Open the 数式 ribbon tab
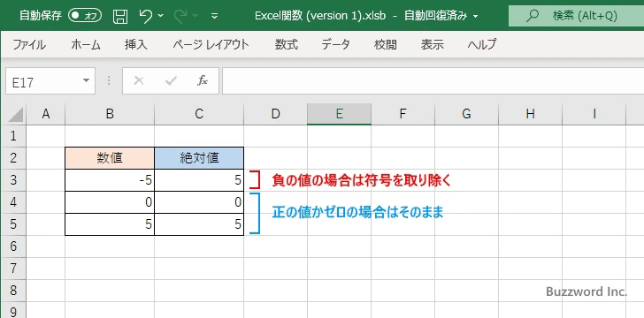The image size is (644, 318). coord(287,44)
